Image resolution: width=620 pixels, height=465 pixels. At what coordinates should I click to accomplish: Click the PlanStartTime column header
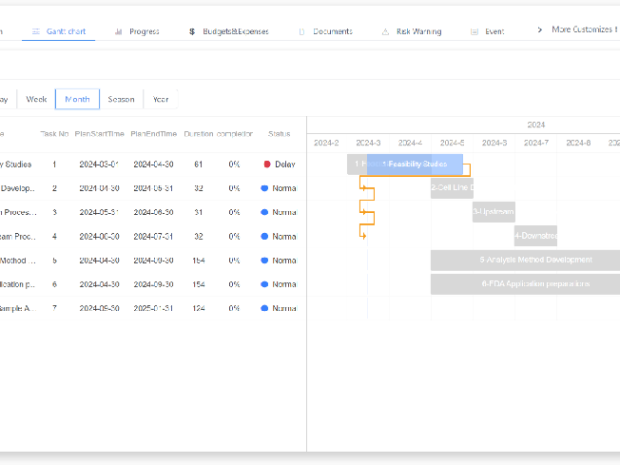tap(99, 133)
